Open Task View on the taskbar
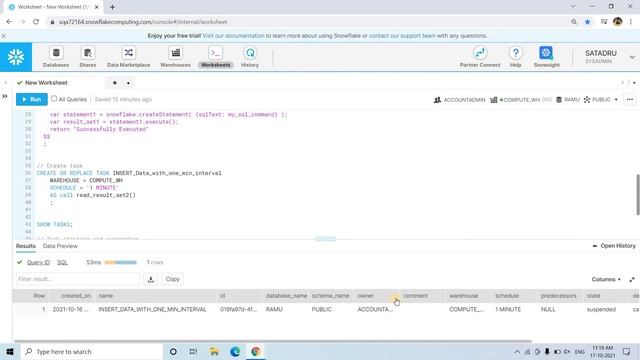The height and width of the screenshot is (360, 640). pyautogui.click(x=193, y=351)
